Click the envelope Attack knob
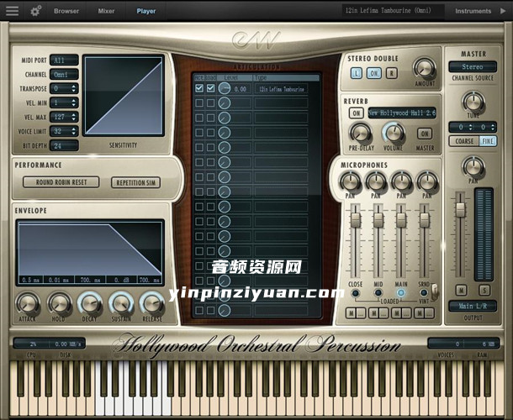The height and width of the screenshot is (420, 513). coord(28,303)
